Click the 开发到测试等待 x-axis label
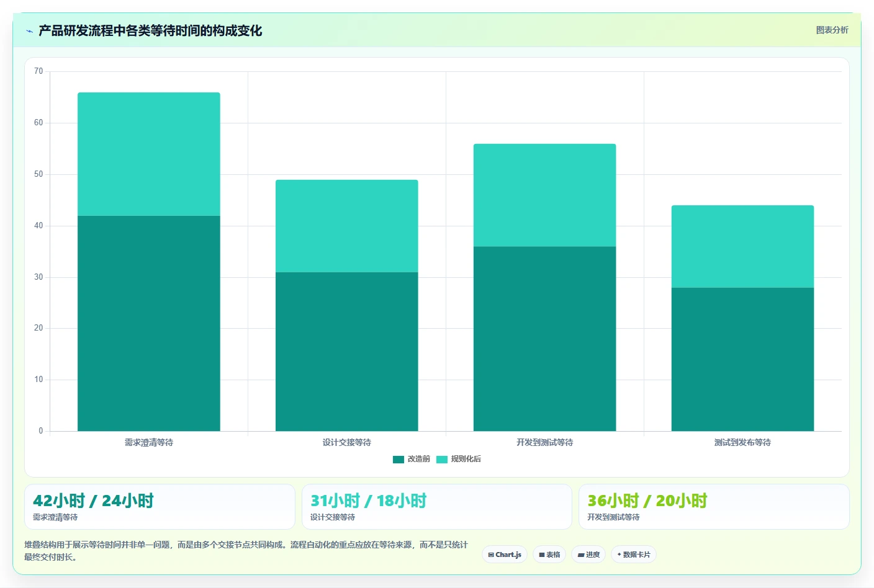Screen dimensions: 874x588 [x=545, y=442]
